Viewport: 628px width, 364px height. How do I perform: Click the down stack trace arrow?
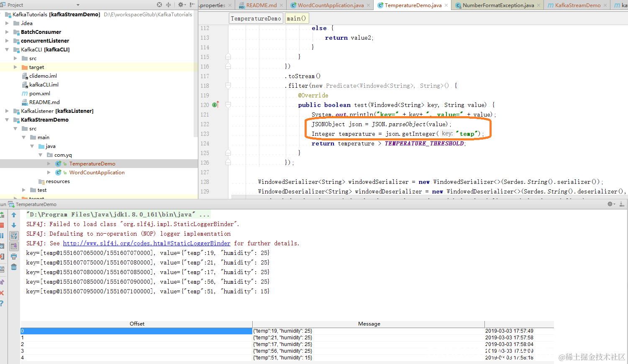click(14, 225)
